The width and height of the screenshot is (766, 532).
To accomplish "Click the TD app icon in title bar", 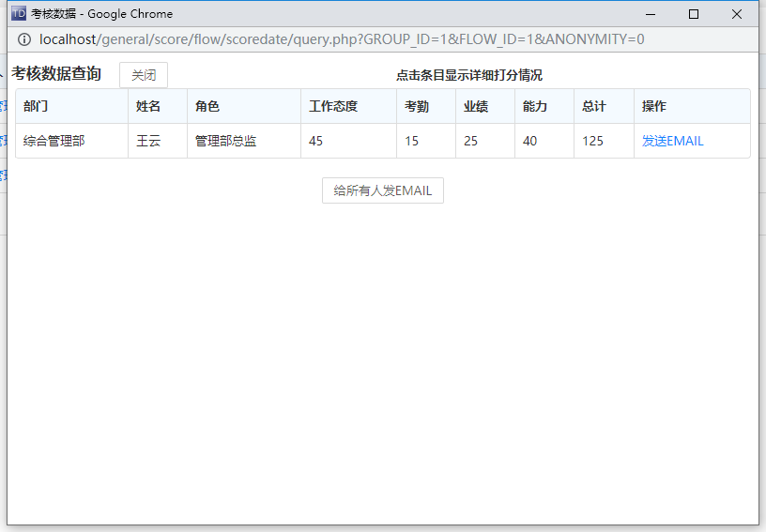I will coord(18,14).
